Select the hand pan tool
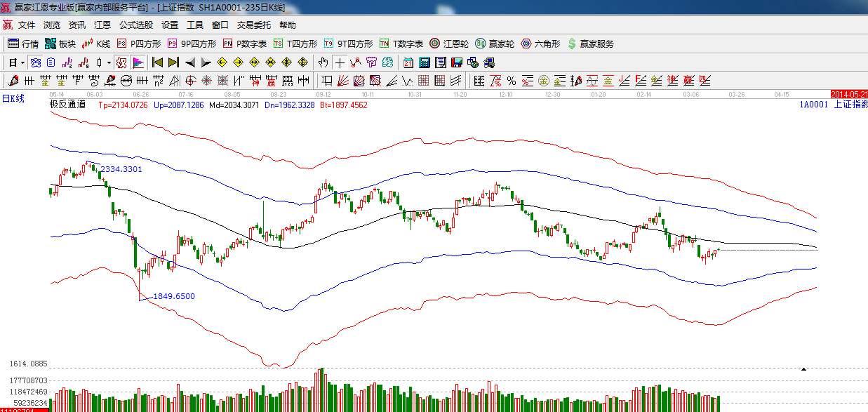The image size is (868, 412). [323, 62]
